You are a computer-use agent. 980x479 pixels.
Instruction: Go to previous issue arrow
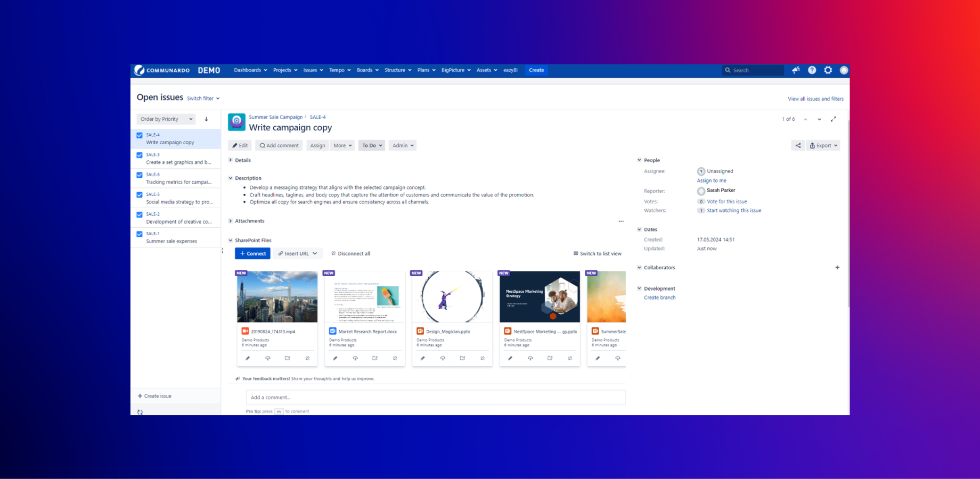805,119
